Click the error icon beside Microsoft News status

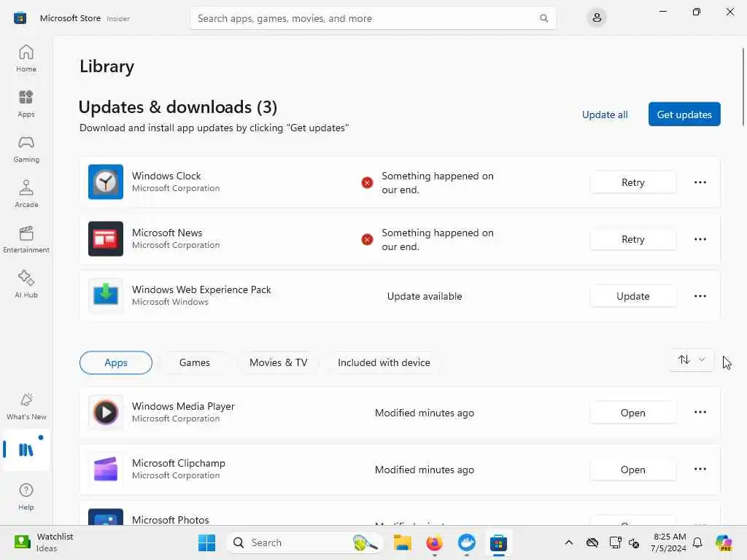coord(367,239)
